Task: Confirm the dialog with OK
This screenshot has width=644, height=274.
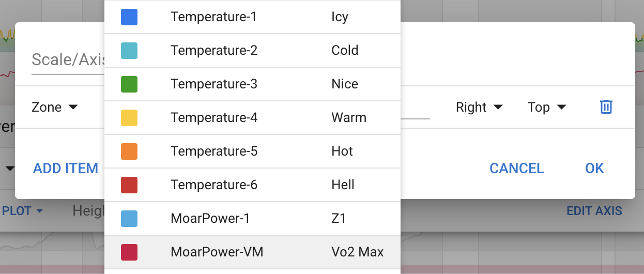Action: coord(594,168)
